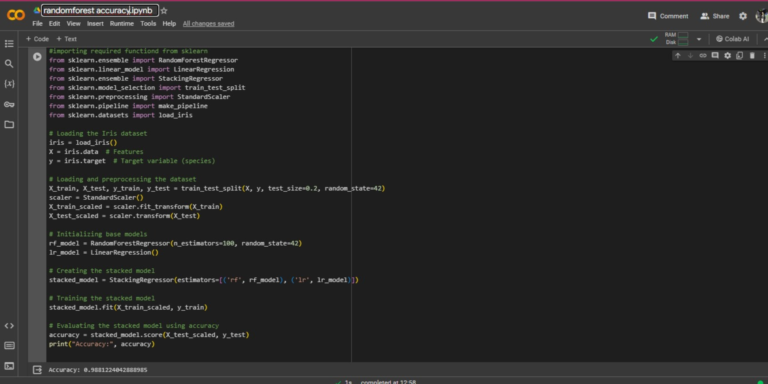Open the View menu

pyautogui.click(x=73, y=24)
